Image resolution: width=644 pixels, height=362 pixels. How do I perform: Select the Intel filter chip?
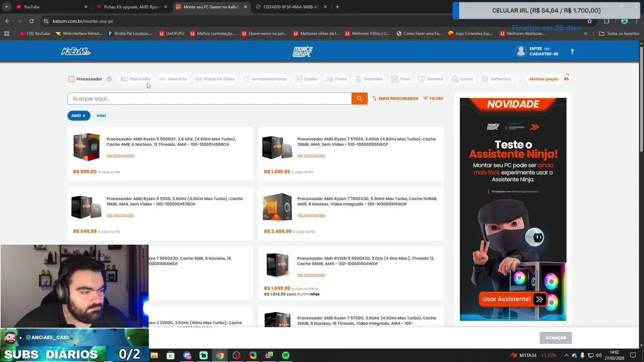pyautogui.click(x=101, y=116)
